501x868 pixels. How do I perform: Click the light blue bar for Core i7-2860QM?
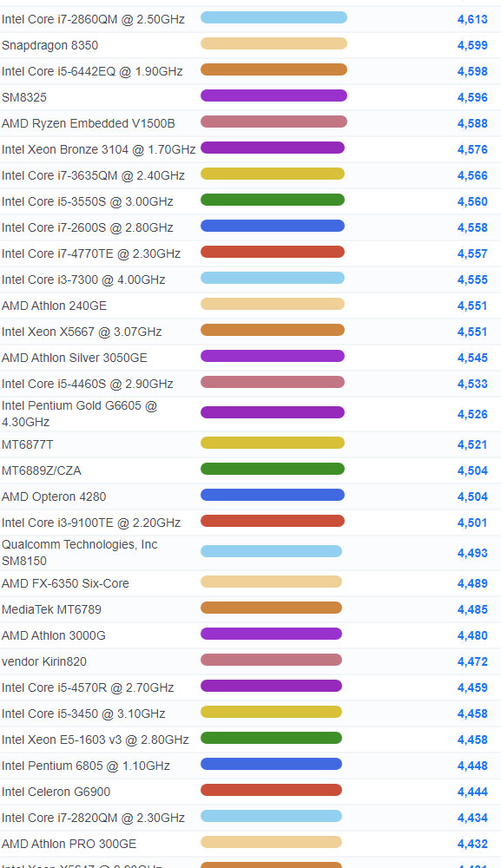(x=274, y=17)
